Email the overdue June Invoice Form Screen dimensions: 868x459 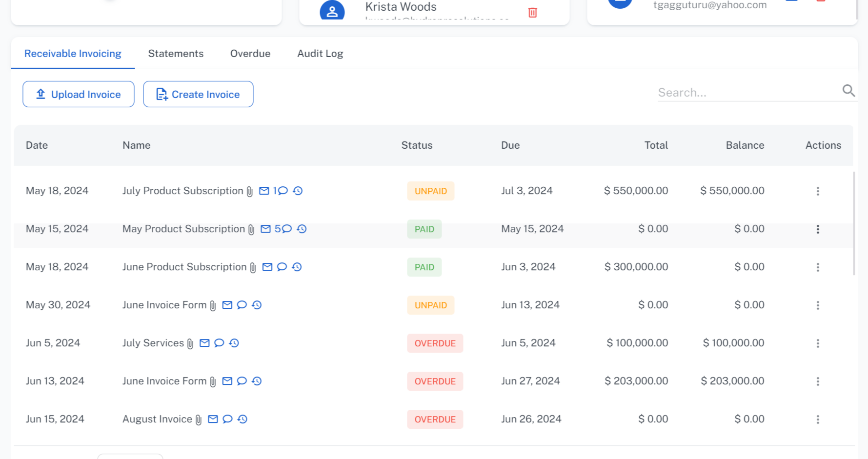227,381
